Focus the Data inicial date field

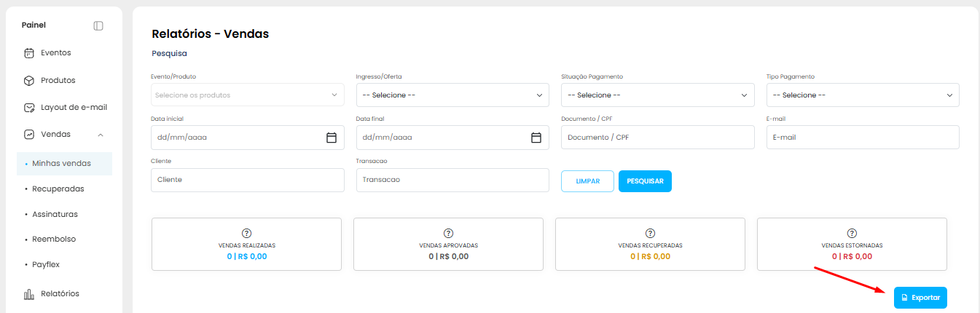click(248, 138)
